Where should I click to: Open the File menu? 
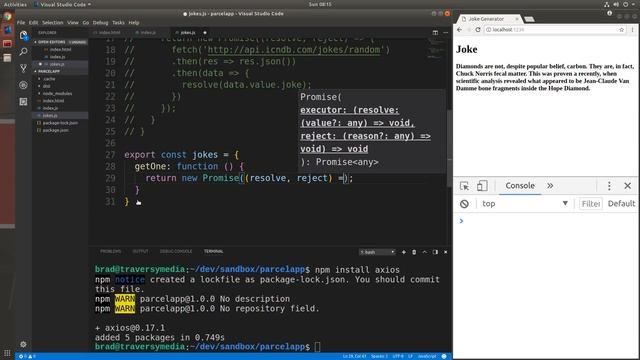tap(21, 23)
